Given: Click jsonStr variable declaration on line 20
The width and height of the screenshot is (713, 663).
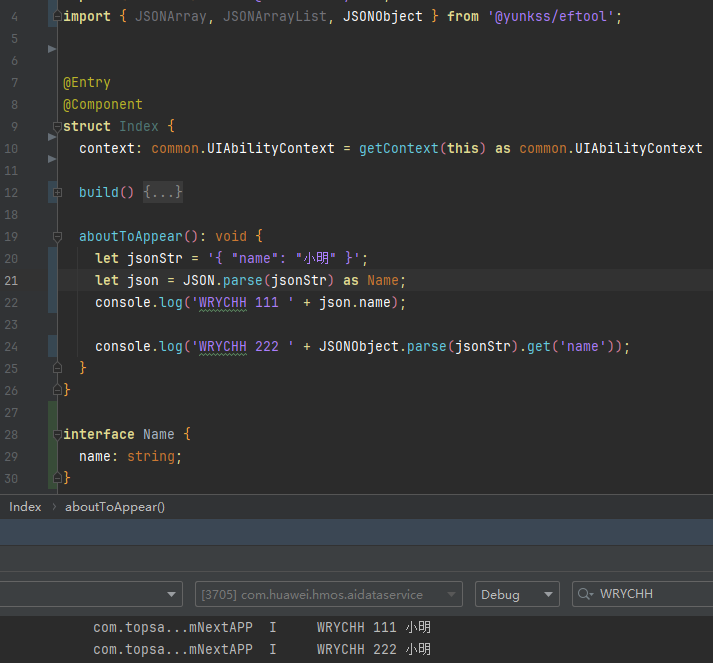Looking at the screenshot, I should (155, 258).
